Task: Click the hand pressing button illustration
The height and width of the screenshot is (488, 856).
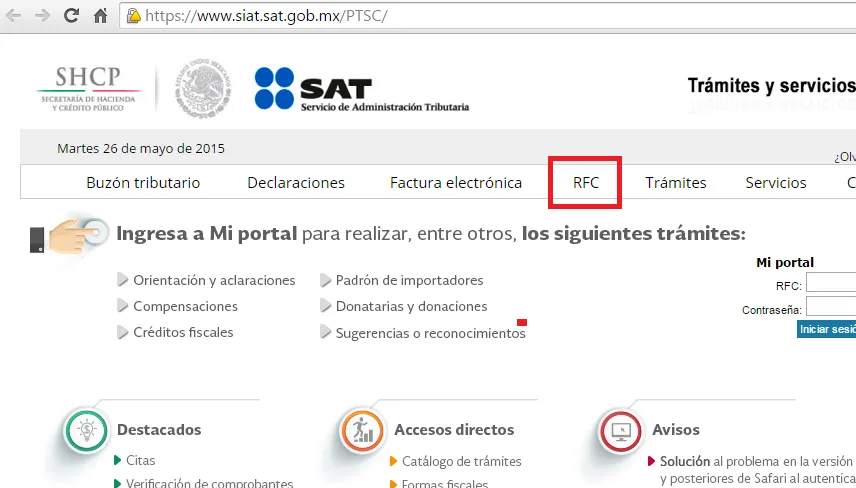Action: [x=69, y=236]
